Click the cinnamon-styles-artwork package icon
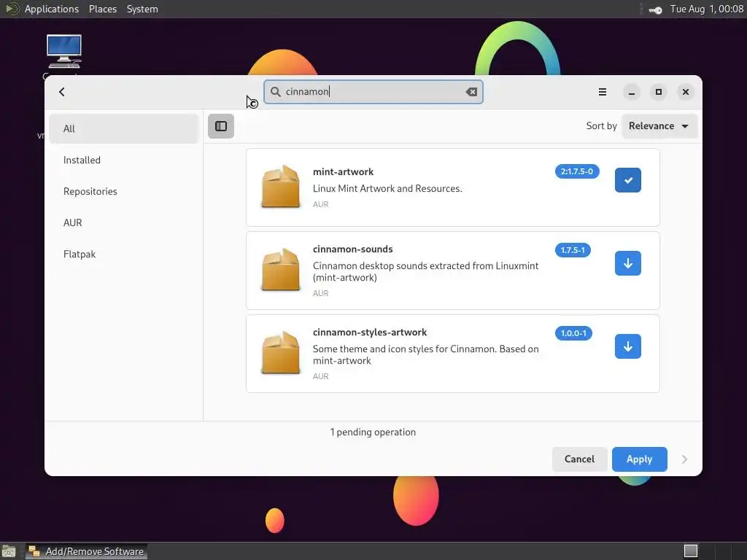The width and height of the screenshot is (747, 560). (281, 353)
